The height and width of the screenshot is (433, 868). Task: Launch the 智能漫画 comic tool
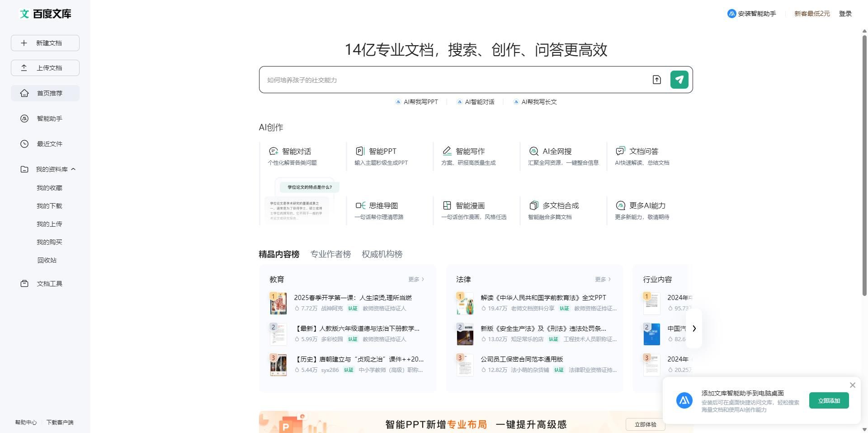(469, 206)
